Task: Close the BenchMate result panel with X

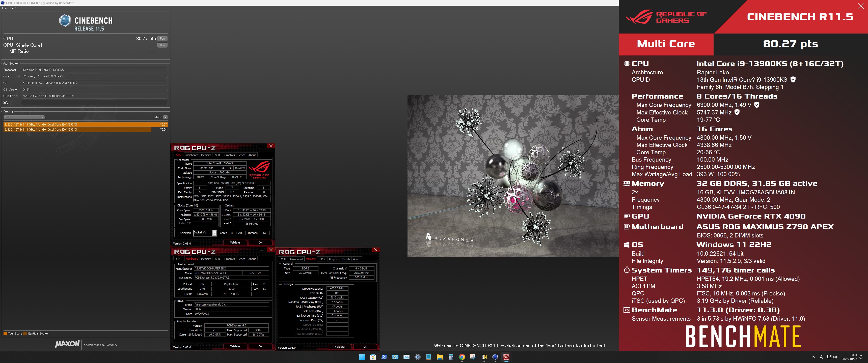Action: click(861, 6)
